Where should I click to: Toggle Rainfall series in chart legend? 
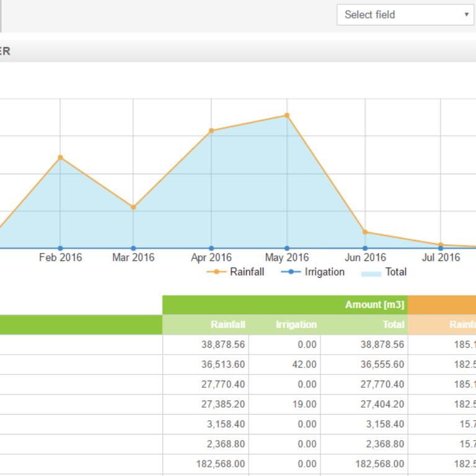pos(236,271)
